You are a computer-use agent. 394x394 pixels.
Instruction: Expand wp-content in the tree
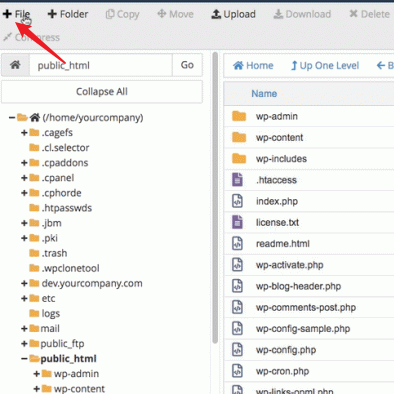(37, 389)
